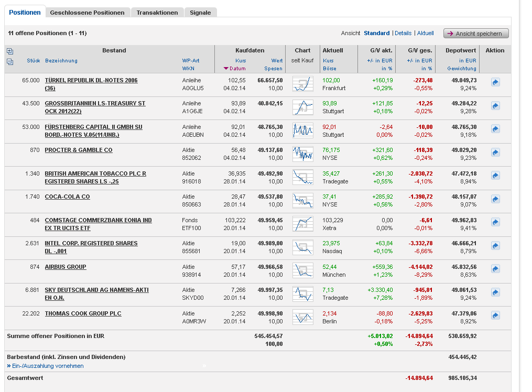Sort table by Gewichtung column
532x392 pixels.
pos(461,69)
